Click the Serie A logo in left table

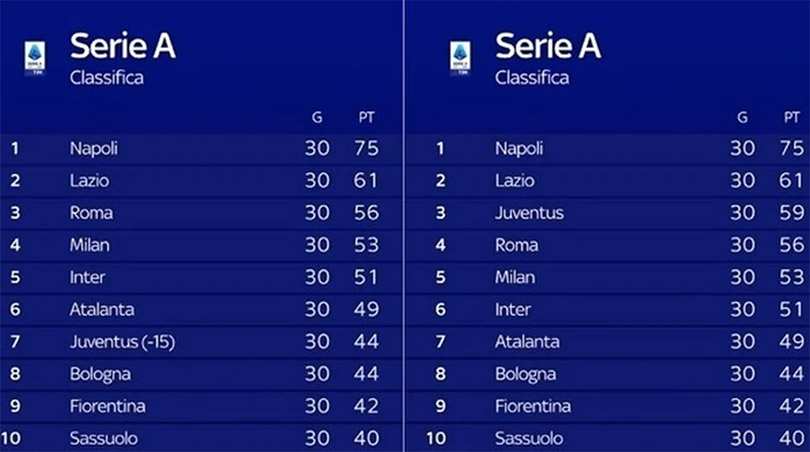pyautogui.click(x=35, y=58)
